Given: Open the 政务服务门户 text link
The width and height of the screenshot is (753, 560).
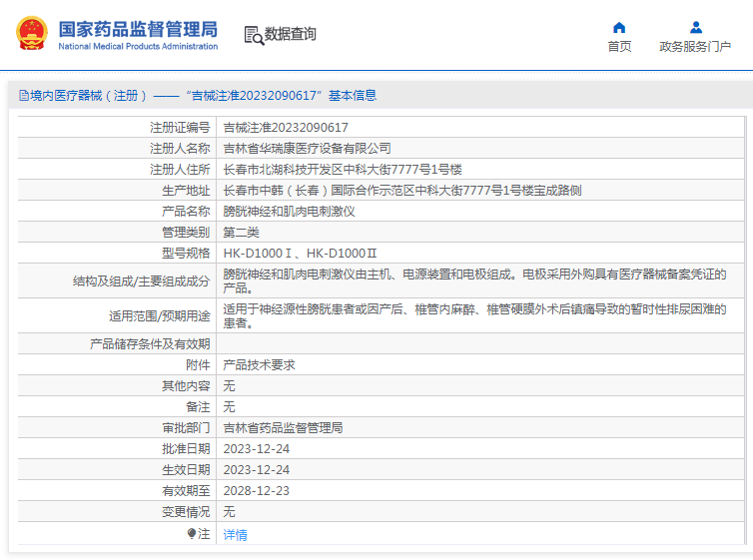Looking at the screenshot, I should click(x=695, y=47).
